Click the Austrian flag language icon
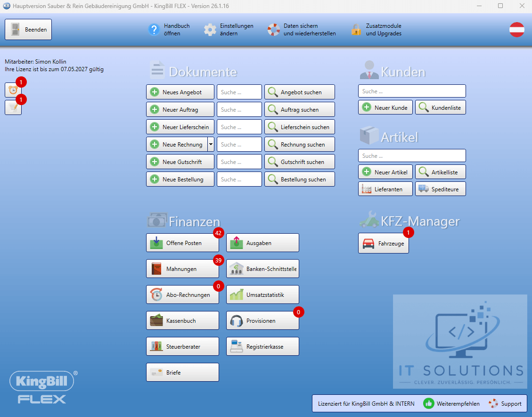 (x=517, y=30)
